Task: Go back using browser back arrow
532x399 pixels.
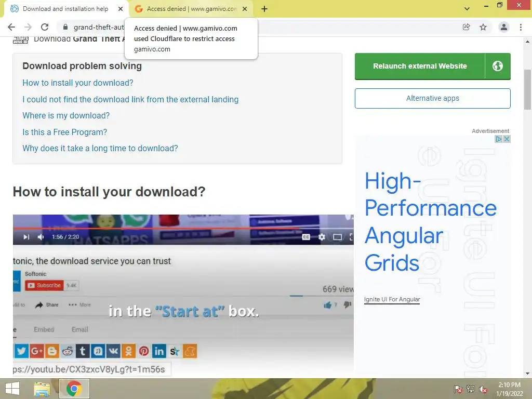Action: coord(11,27)
